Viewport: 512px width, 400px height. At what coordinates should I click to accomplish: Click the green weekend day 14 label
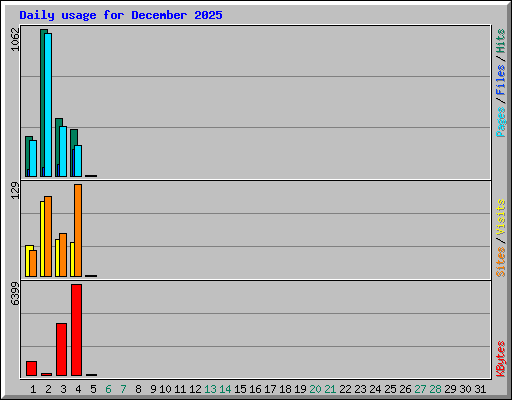coord(225,389)
